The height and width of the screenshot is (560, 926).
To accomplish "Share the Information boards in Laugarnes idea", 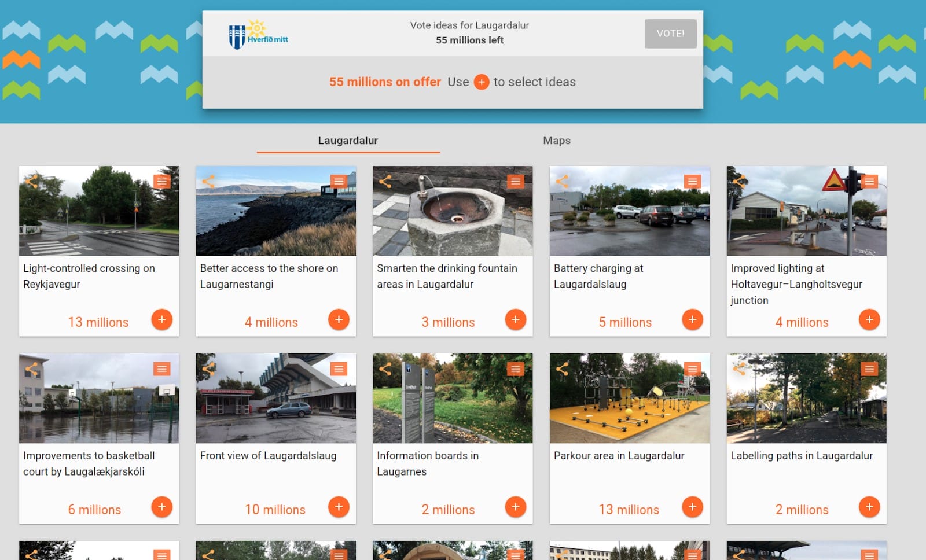I will [385, 369].
